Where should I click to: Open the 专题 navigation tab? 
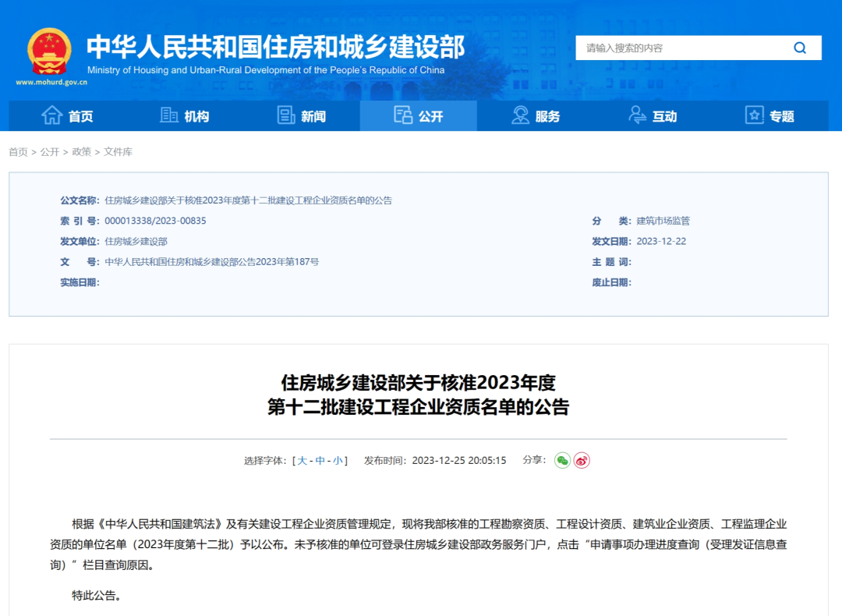[769, 115]
